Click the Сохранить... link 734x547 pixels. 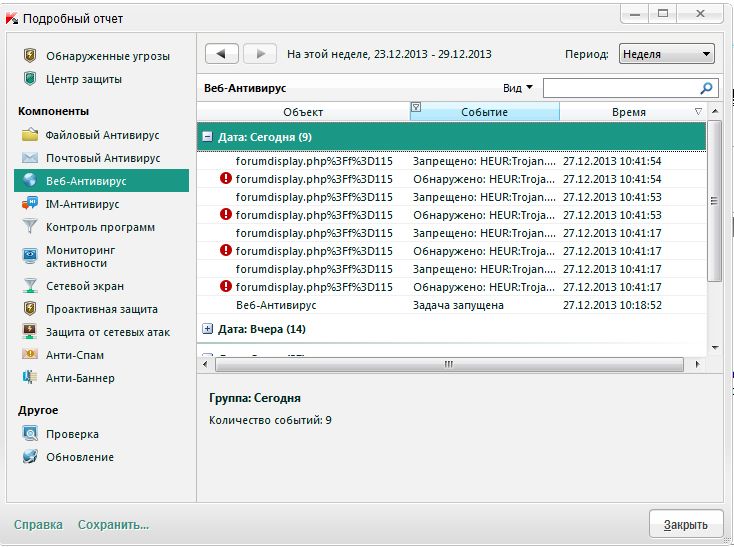click(113, 525)
